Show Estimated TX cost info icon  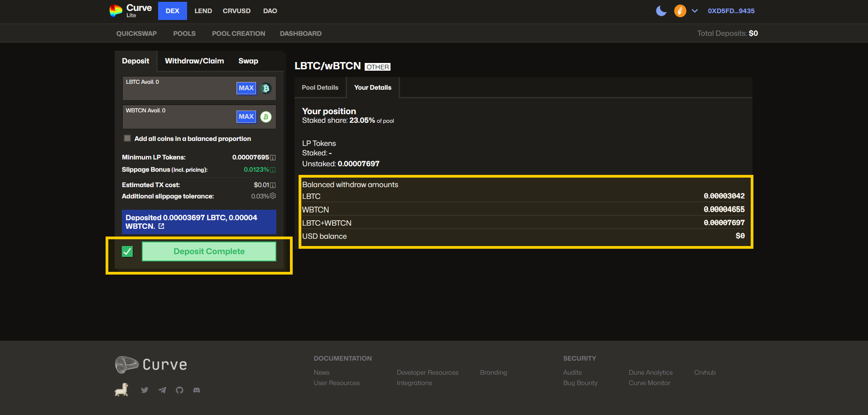(273, 185)
